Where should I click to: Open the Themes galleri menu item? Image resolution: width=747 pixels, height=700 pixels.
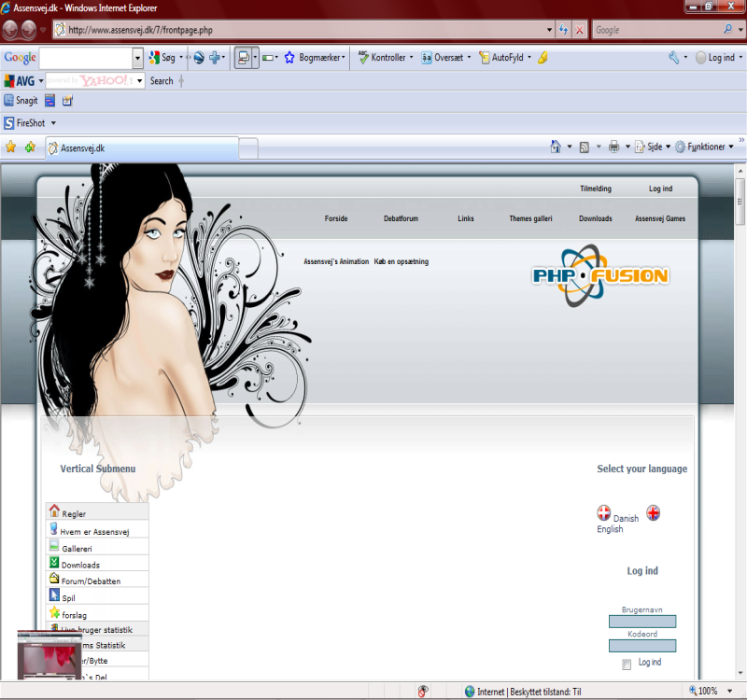[x=530, y=218]
